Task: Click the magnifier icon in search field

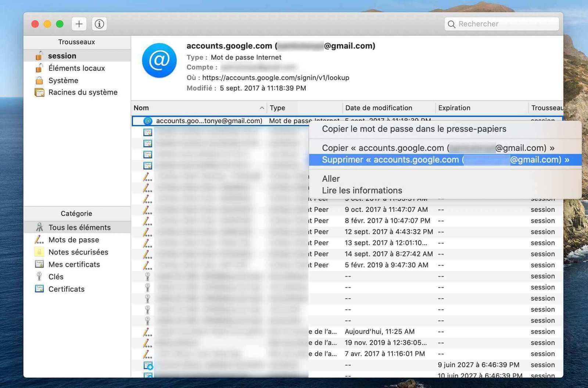Action: tap(452, 24)
